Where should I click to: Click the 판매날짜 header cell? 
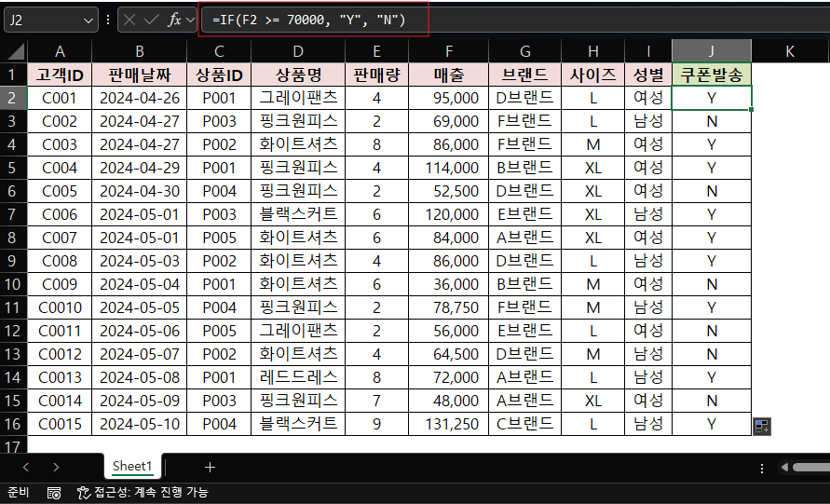[x=139, y=75]
